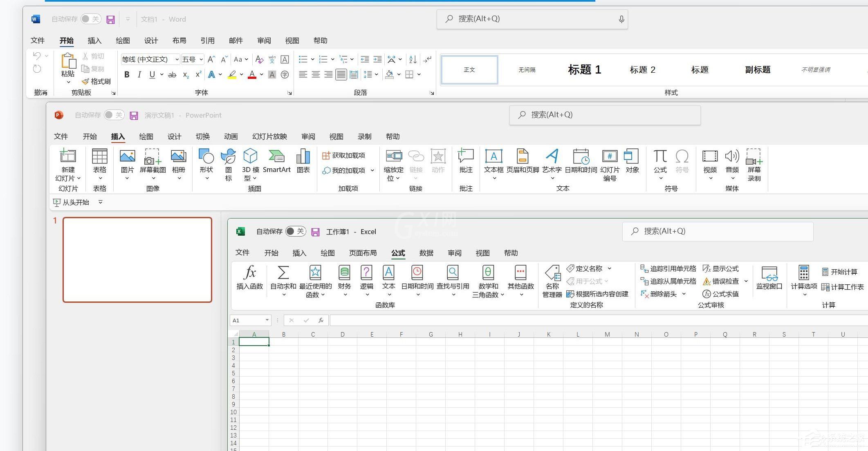Expand the 最近使用的函数 dropdown in Excel
Image resolution: width=868 pixels, height=451 pixels.
pos(314,281)
